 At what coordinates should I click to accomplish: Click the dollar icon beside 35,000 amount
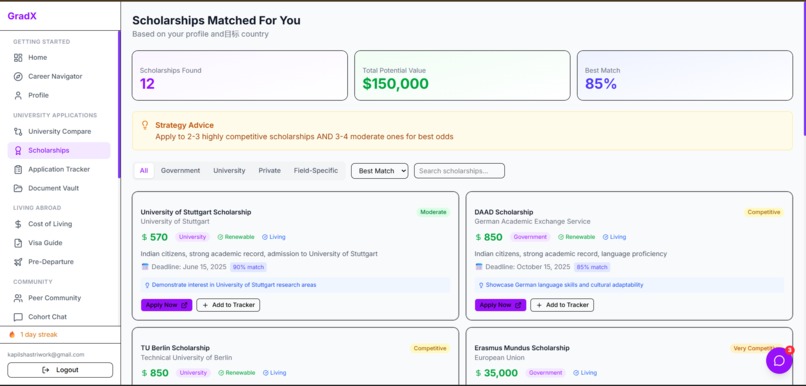pos(479,373)
